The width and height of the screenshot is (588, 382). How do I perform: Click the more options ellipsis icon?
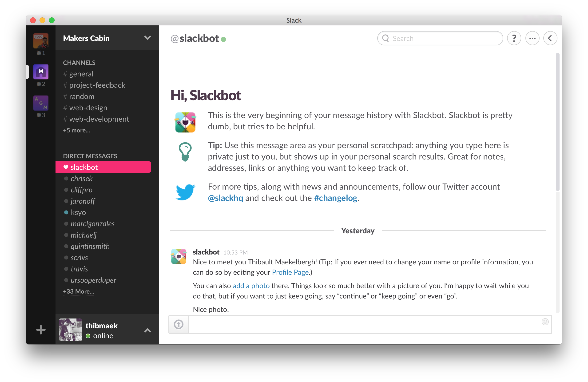point(532,38)
